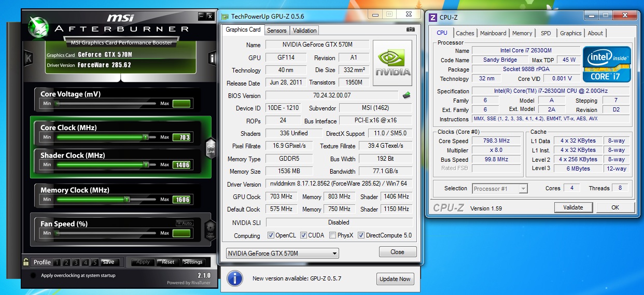Image resolution: width=644 pixels, height=295 pixels.
Task: Click the CPU-Z title bar icon
Action: [x=433, y=17]
